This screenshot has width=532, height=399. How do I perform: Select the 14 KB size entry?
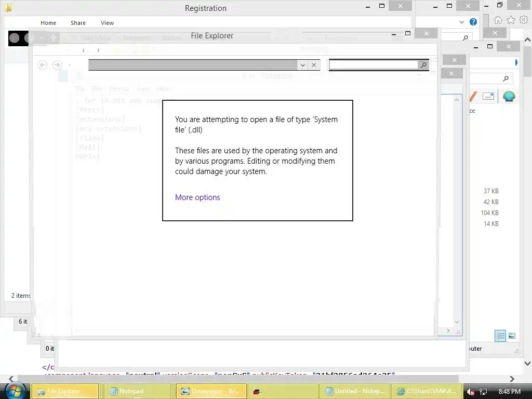tap(491, 223)
